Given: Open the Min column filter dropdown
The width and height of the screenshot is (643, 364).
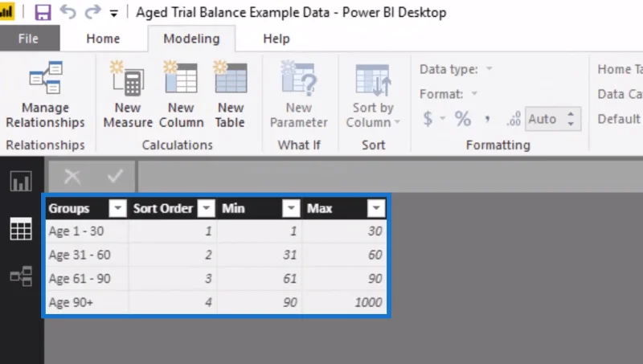Looking at the screenshot, I should (291, 208).
